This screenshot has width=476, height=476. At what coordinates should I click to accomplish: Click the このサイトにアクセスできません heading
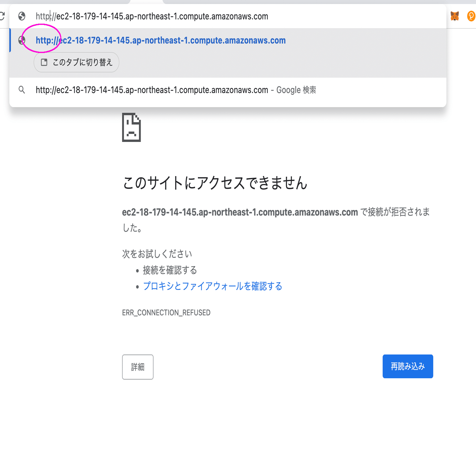[x=215, y=183]
